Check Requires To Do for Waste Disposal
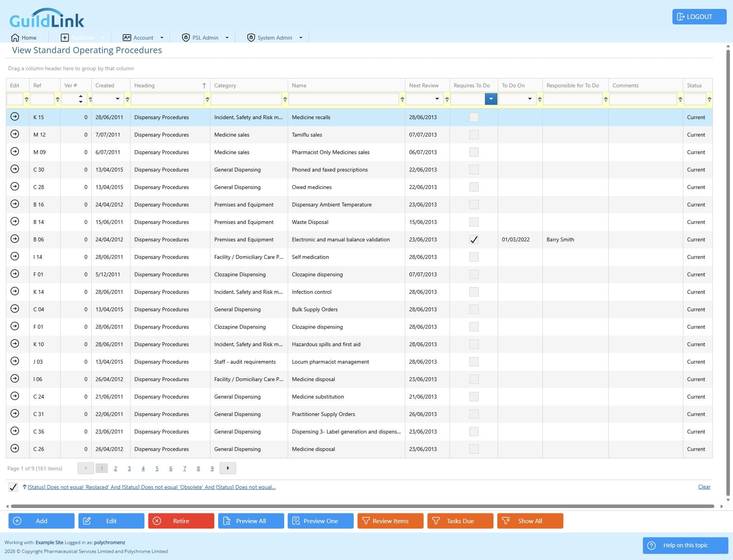The width and height of the screenshot is (733, 560). 474,222
